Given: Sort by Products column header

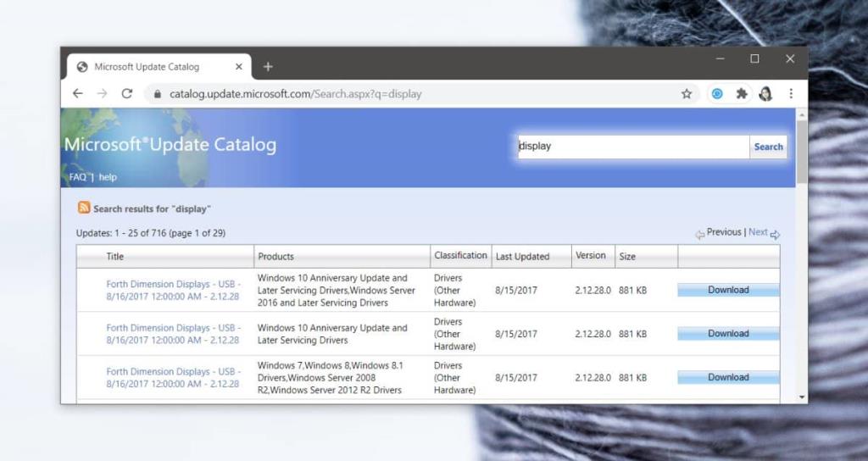Looking at the screenshot, I should [275, 256].
